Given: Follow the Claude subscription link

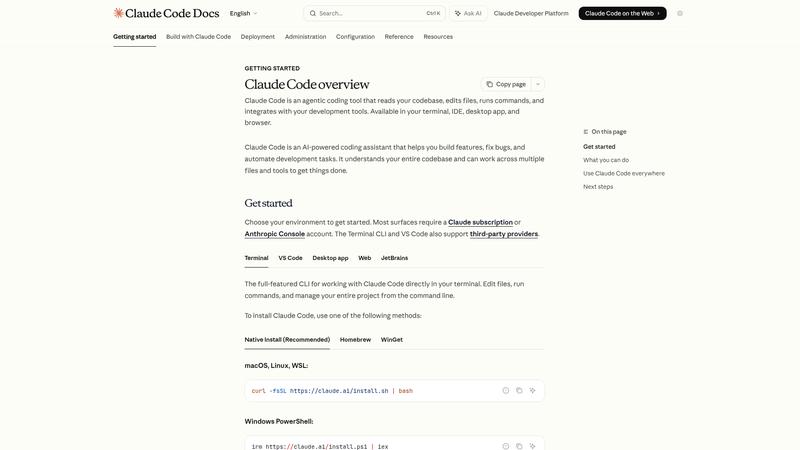Looking at the screenshot, I should [481, 222].
